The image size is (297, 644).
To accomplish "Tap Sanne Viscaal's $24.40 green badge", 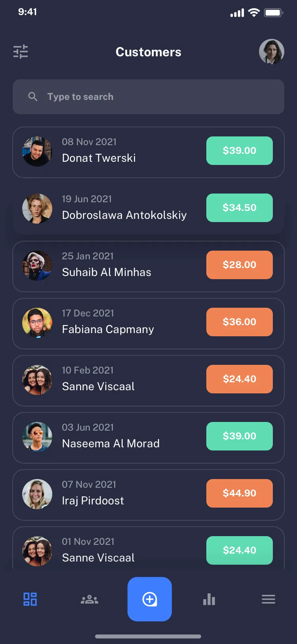I will (239, 550).
